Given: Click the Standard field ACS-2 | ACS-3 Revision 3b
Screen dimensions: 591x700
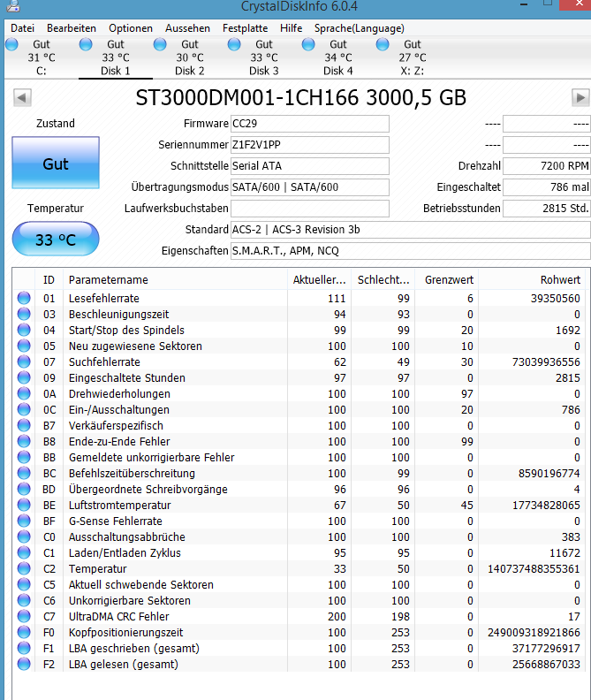Looking at the screenshot, I should (x=411, y=230).
